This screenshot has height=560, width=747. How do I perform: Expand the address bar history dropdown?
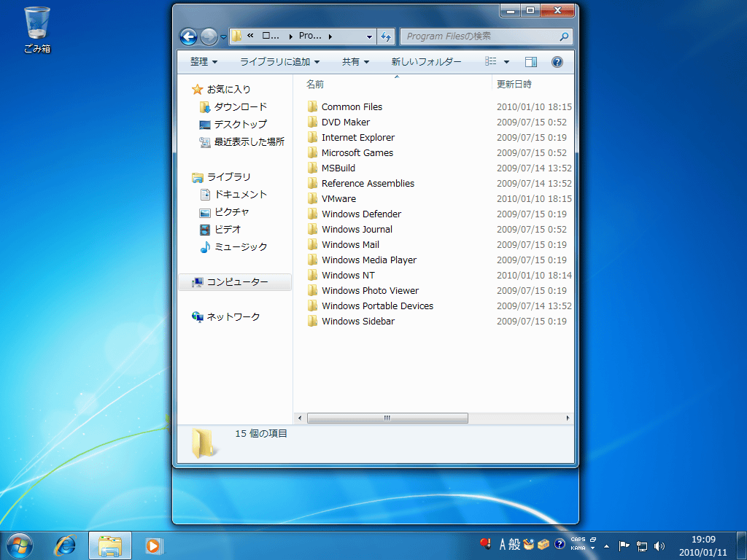[x=369, y=36]
